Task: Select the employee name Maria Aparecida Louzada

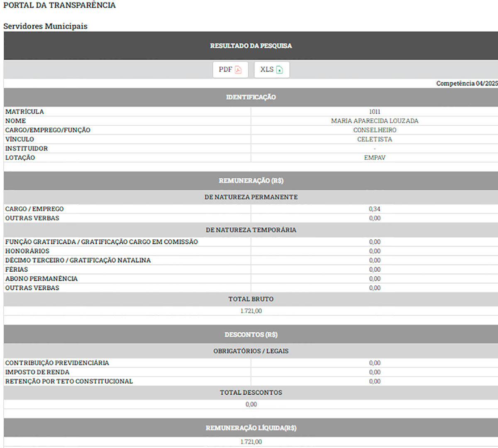Action: pos(375,121)
